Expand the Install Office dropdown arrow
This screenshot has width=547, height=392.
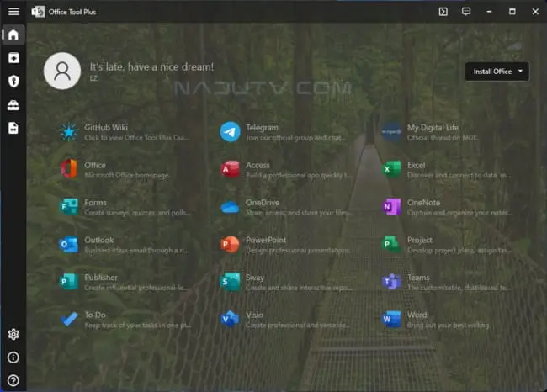click(520, 72)
